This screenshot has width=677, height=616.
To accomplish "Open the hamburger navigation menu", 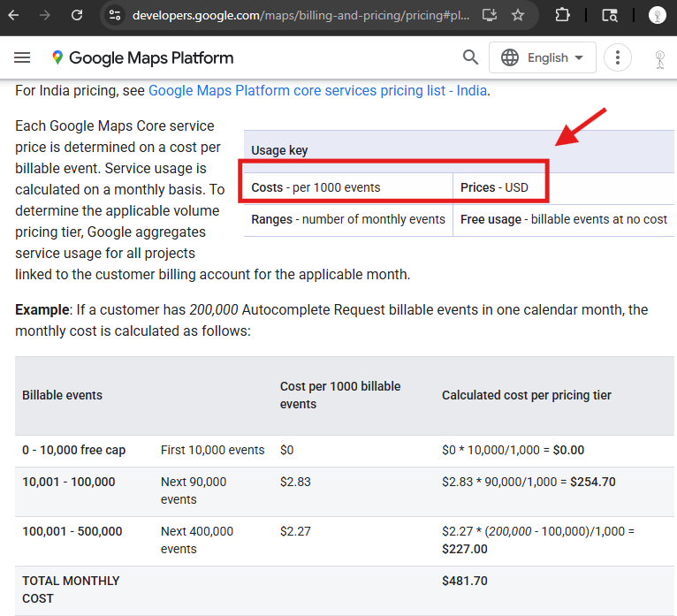I will coord(22,57).
